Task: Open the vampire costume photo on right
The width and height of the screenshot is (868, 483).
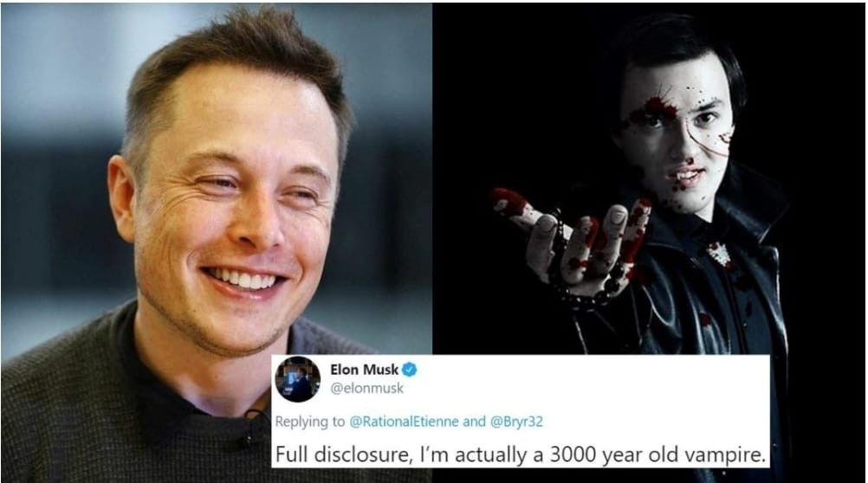Action: pos(649,177)
